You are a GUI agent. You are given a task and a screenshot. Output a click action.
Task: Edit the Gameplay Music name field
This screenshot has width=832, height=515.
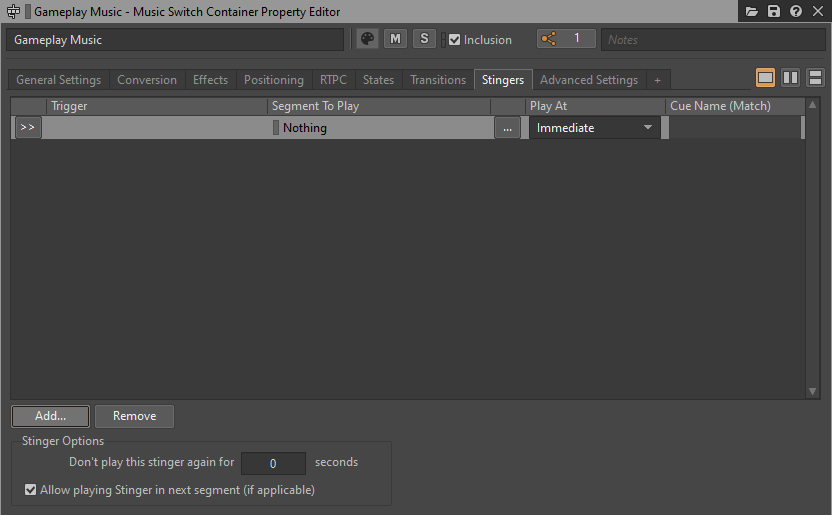tap(175, 40)
